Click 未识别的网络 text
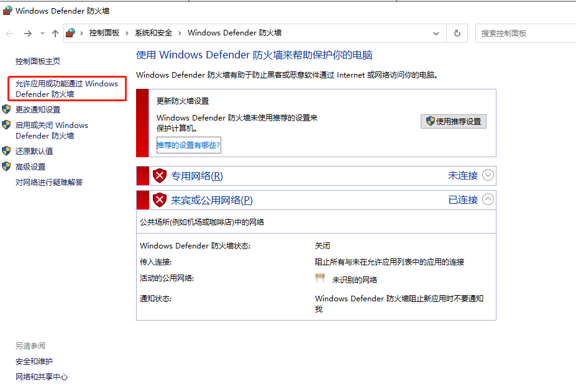 tap(355, 280)
